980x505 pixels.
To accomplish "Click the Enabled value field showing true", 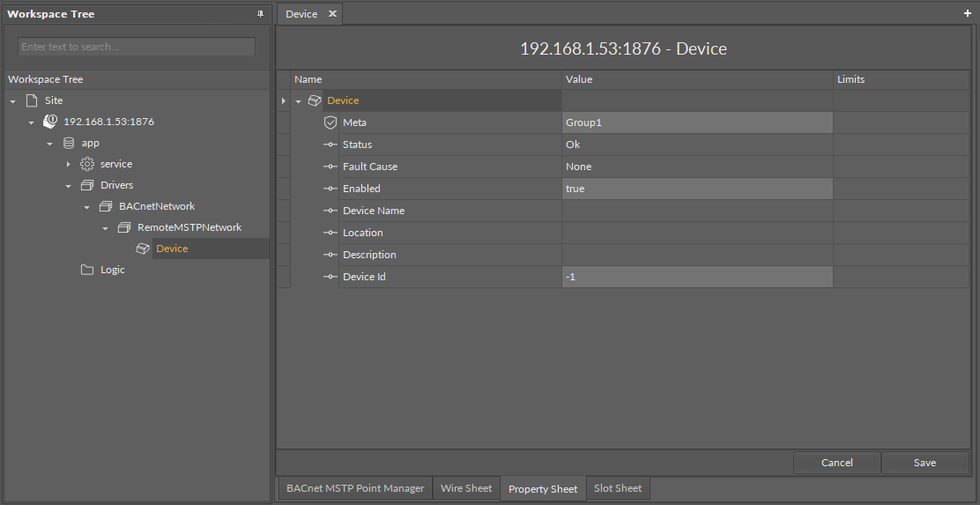I will tap(696, 189).
